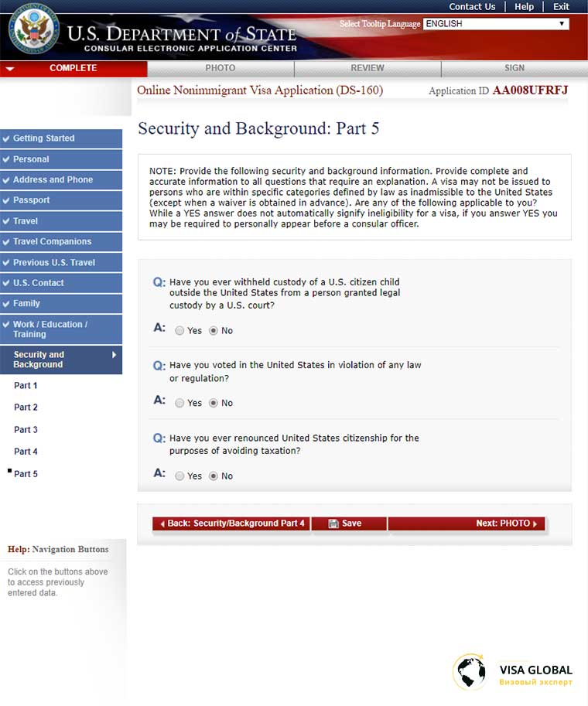Open the Select Tooltip Language dropdown
The height and width of the screenshot is (706, 588).
496,24
